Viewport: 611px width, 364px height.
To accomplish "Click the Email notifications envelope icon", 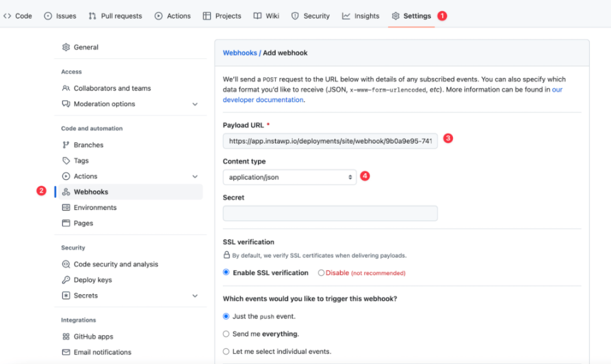I will (x=66, y=352).
